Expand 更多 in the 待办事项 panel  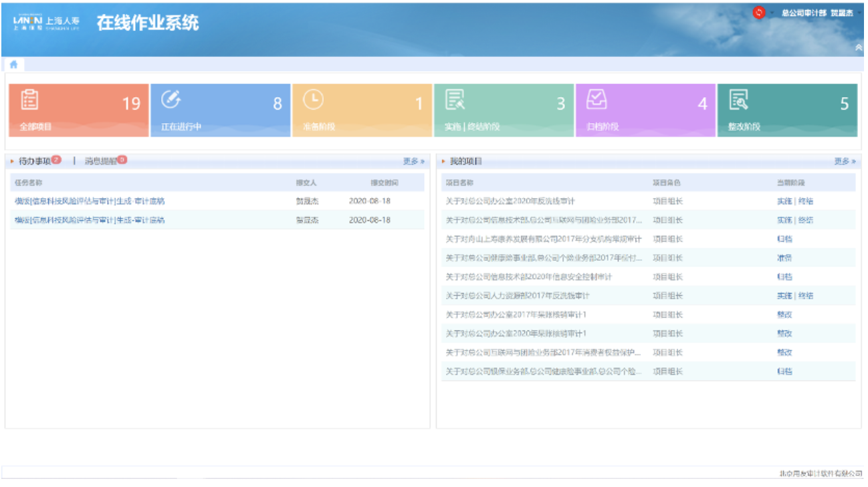click(413, 161)
